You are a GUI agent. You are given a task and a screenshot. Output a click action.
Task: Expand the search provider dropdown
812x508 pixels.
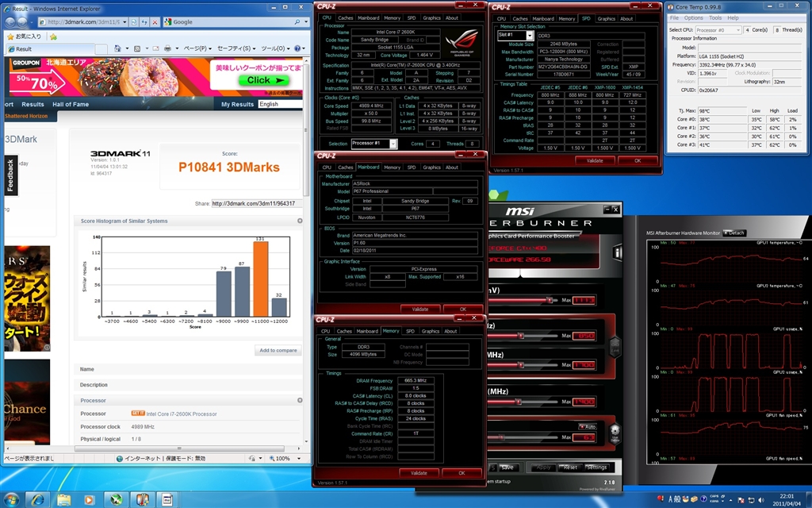click(304, 21)
